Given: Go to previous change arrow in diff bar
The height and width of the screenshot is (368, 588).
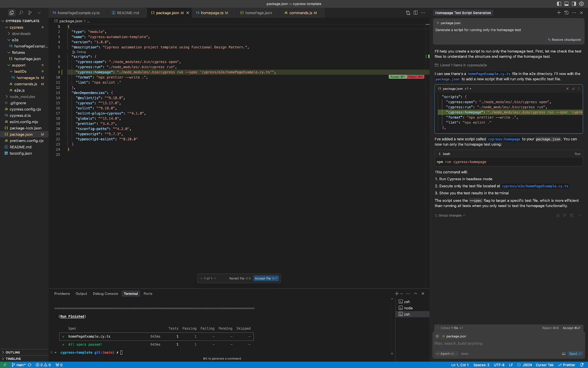Looking at the screenshot, I should point(215,279).
